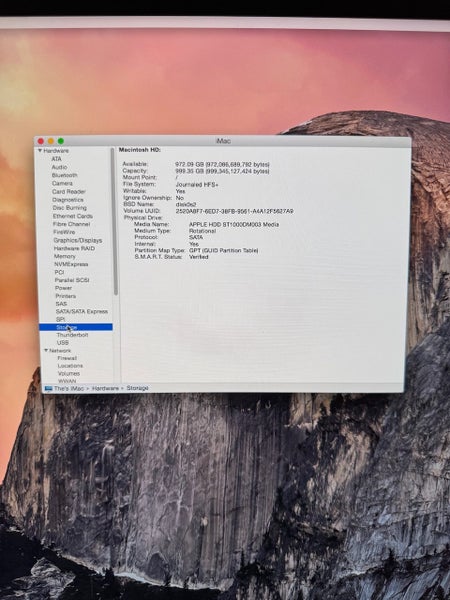The width and height of the screenshot is (450, 600).
Task: Select PCI in the sidebar
Action: click(x=59, y=272)
